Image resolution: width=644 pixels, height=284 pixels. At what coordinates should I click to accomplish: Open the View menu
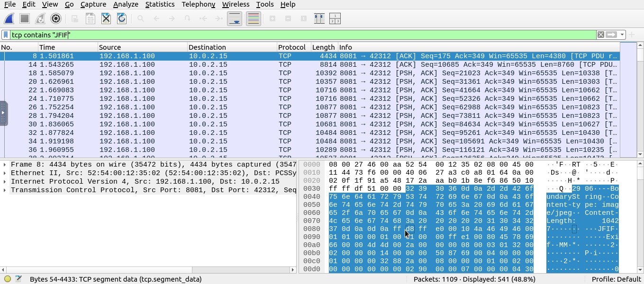click(50, 4)
